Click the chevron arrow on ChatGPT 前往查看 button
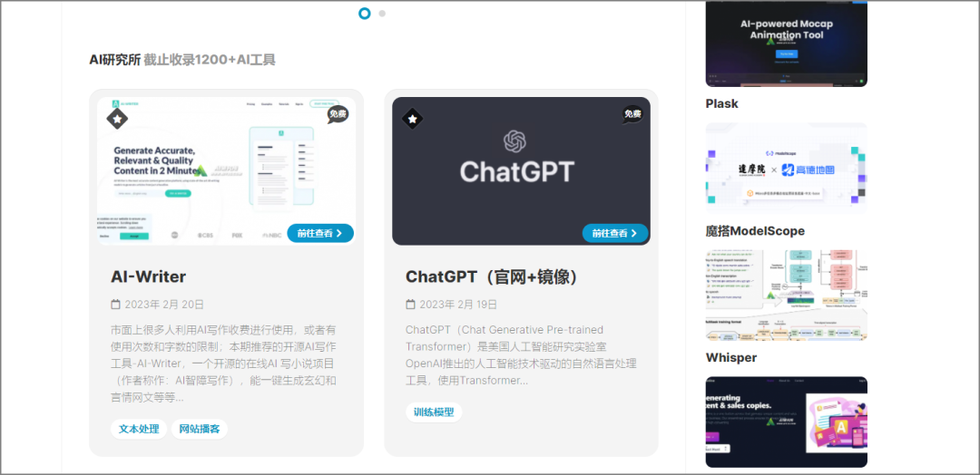Screen dimensions: 980x475 click(633, 233)
